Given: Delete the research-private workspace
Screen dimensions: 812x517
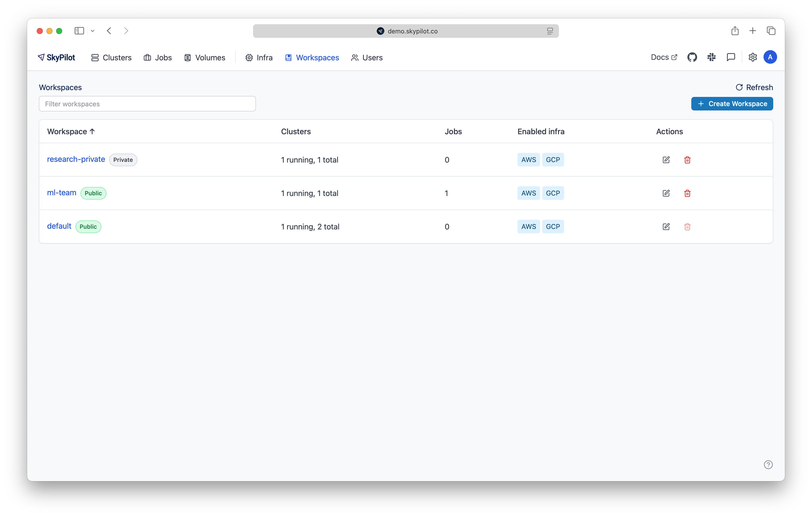Looking at the screenshot, I should 687,160.
